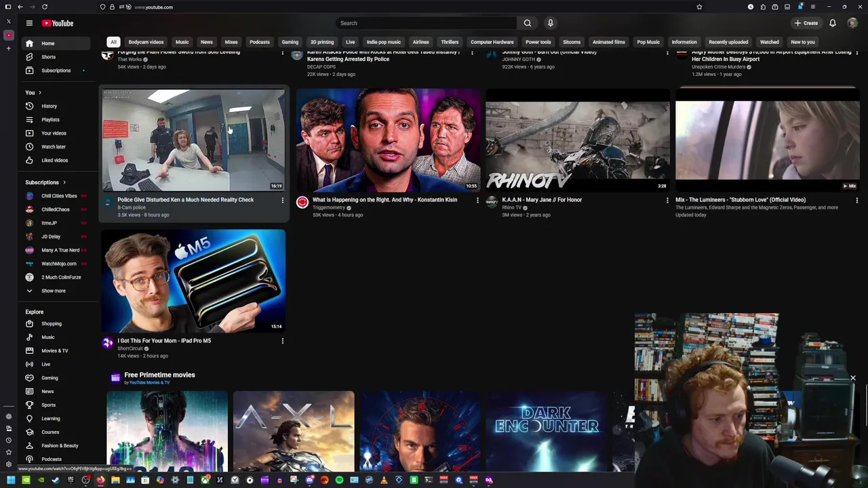Open the notifications bell

point(833,23)
